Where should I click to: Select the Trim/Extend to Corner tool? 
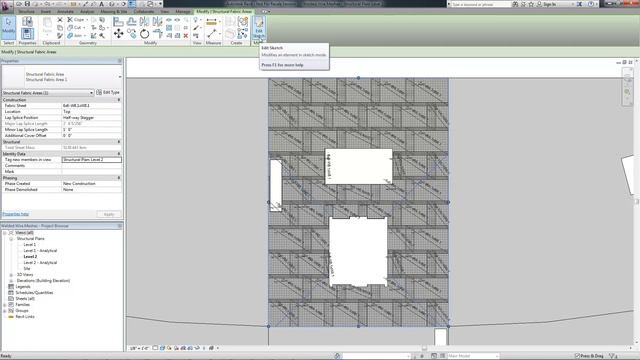[157, 34]
